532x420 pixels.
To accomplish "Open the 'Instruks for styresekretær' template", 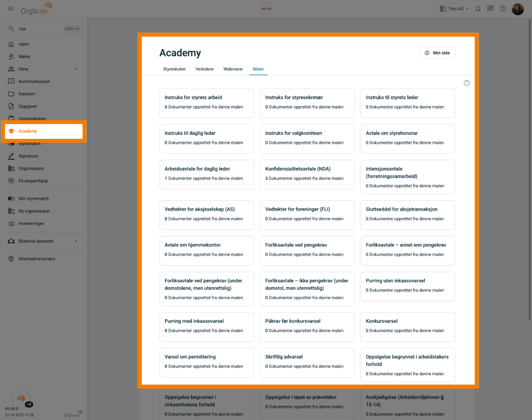I will tap(307, 103).
